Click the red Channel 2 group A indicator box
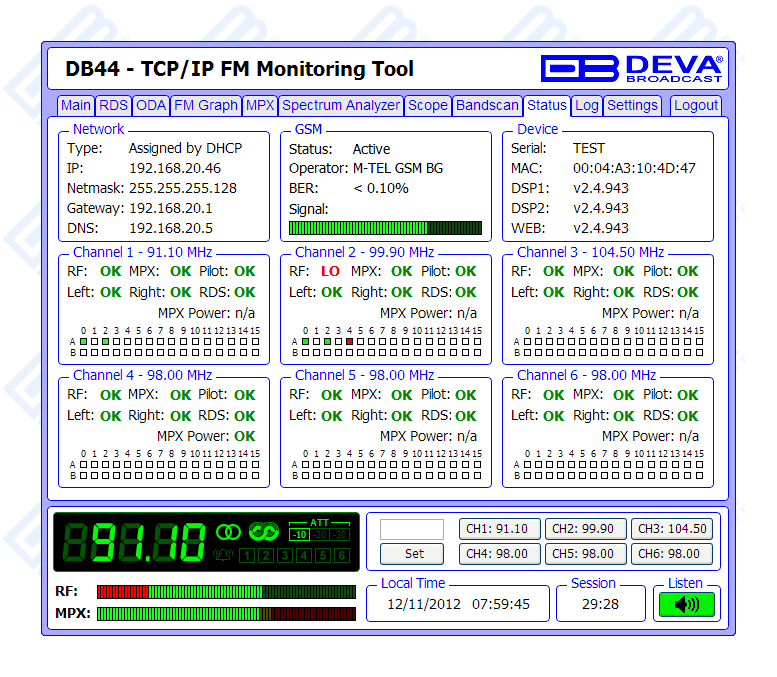 349,341
